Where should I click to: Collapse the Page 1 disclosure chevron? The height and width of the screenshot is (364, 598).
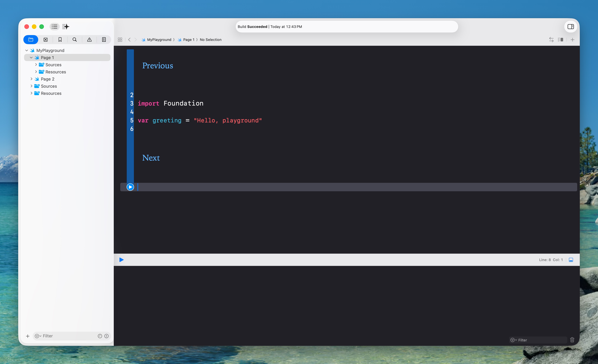pyautogui.click(x=31, y=57)
